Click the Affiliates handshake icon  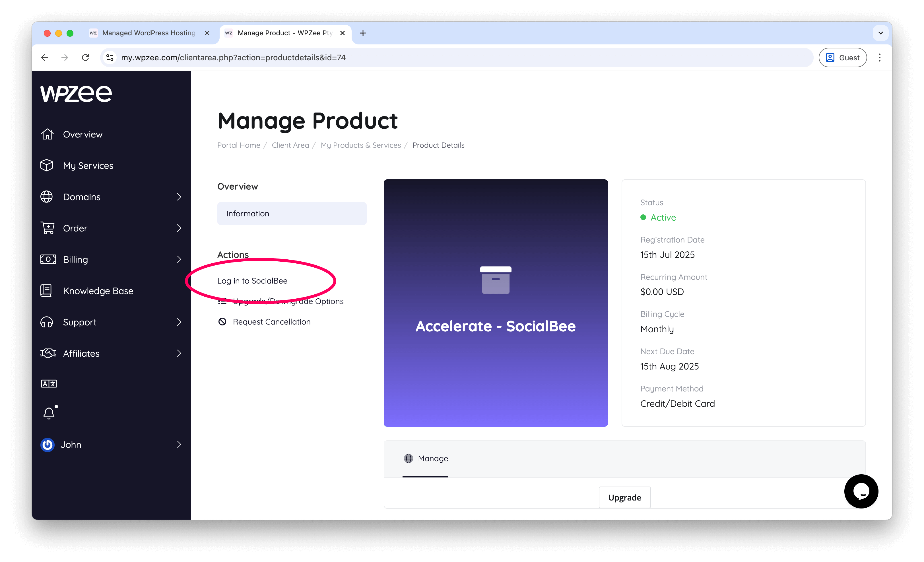coord(48,353)
